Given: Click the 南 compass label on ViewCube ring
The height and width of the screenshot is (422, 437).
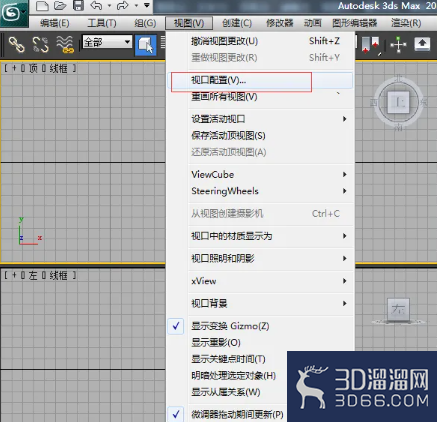Looking at the screenshot, I should [x=398, y=127].
